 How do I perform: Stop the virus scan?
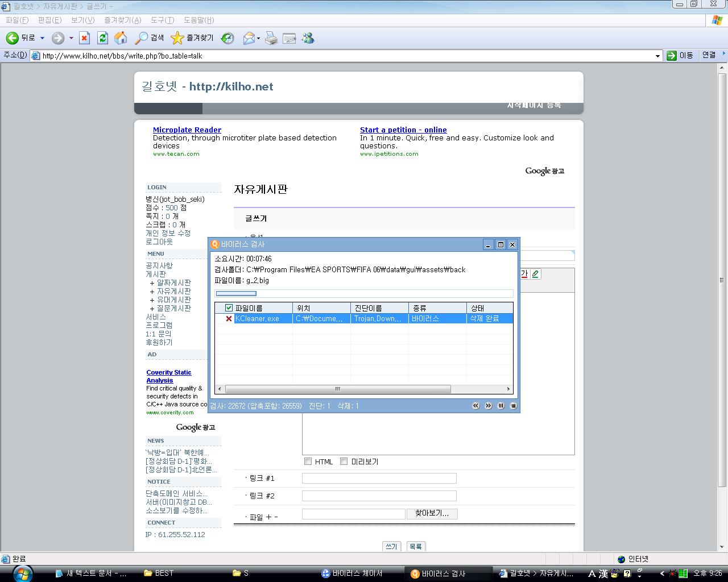[513, 406]
